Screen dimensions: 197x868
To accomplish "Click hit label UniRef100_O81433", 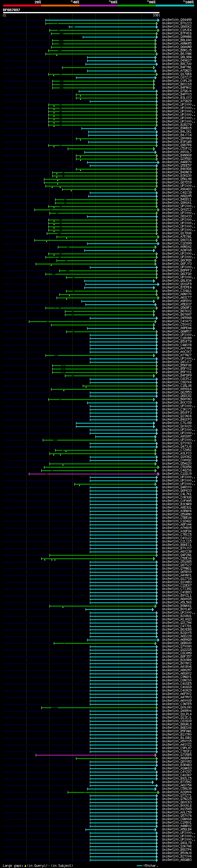I will tap(177, 216).
